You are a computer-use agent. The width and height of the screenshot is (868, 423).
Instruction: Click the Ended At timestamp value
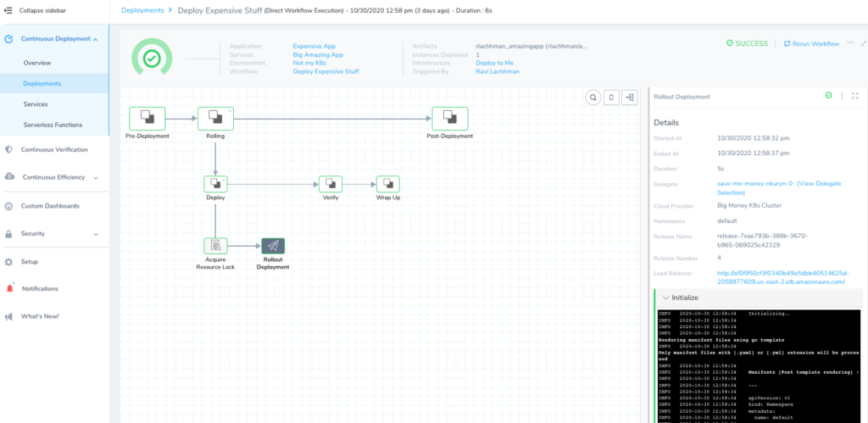click(x=753, y=153)
